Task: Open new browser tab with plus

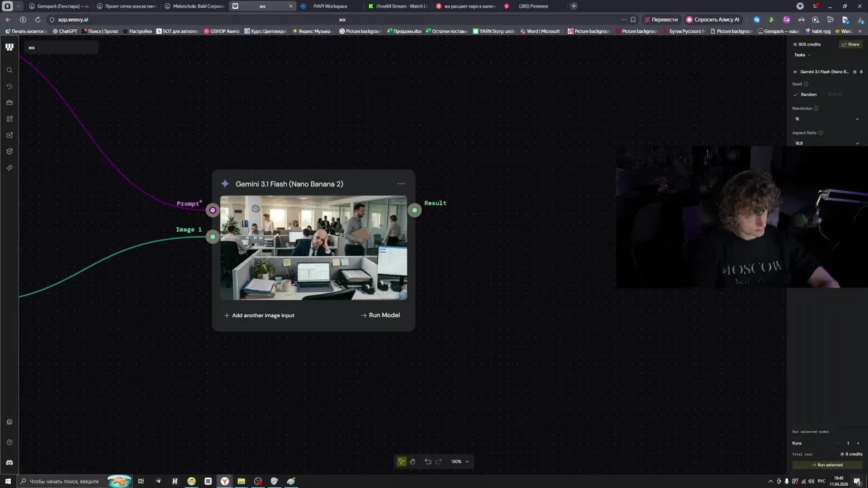Action: [x=574, y=6]
